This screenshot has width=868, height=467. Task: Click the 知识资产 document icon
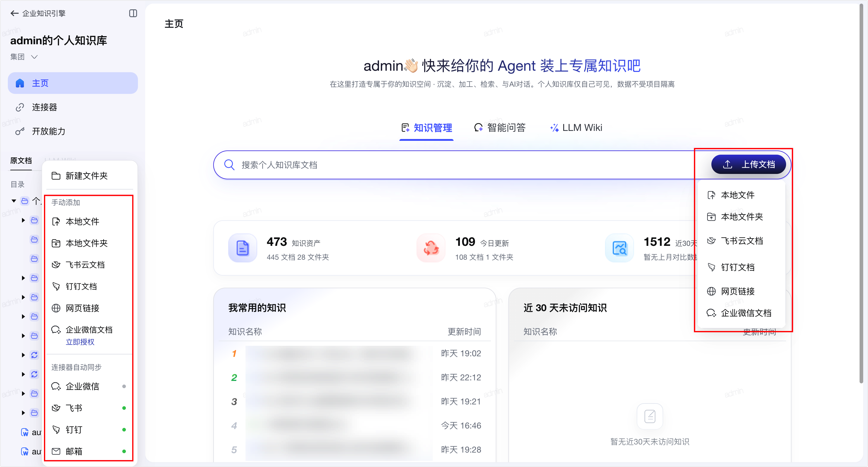click(243, 248)
